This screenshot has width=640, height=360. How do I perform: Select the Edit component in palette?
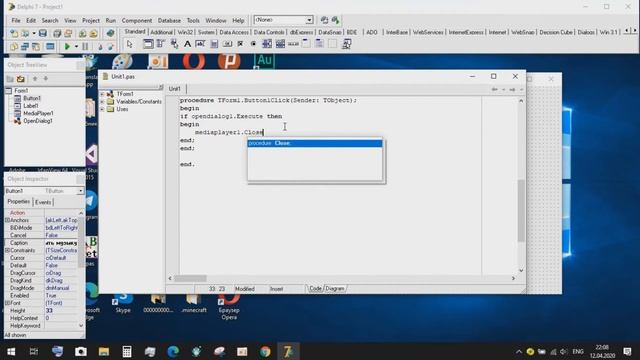coord(200,44)
